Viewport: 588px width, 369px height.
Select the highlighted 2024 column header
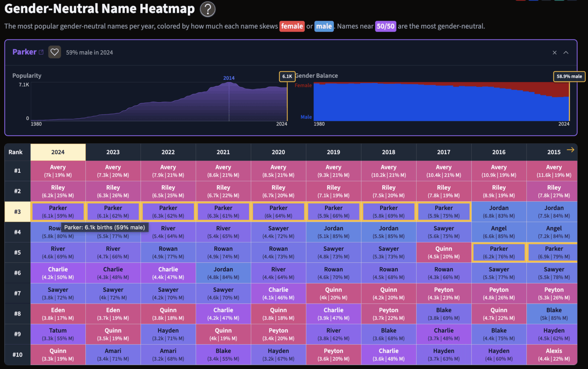pos(58,152)
